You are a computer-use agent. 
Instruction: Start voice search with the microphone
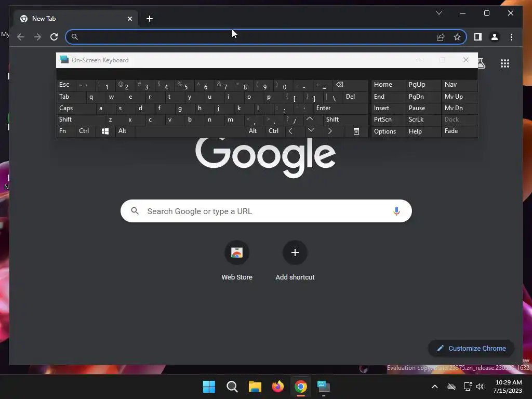396,211
